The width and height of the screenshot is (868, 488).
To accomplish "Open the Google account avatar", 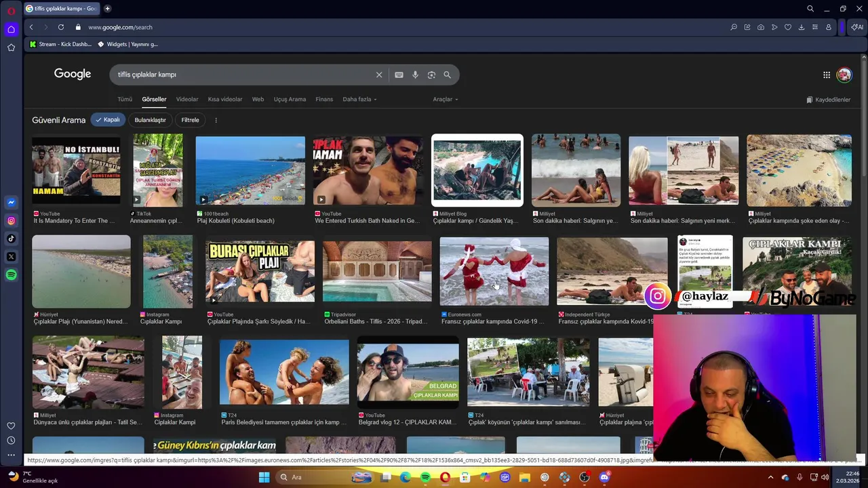I will pos(844,75).
